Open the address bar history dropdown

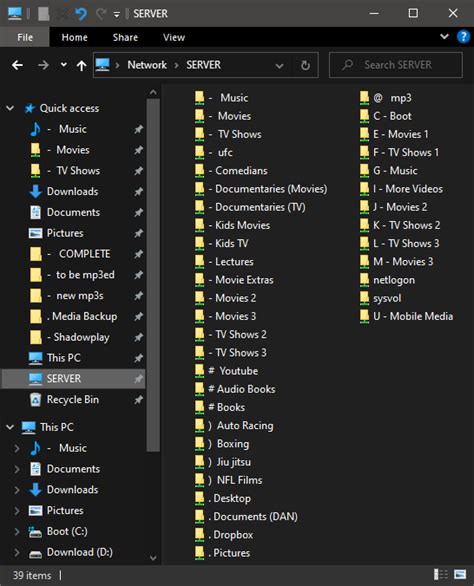coord(279,66)
